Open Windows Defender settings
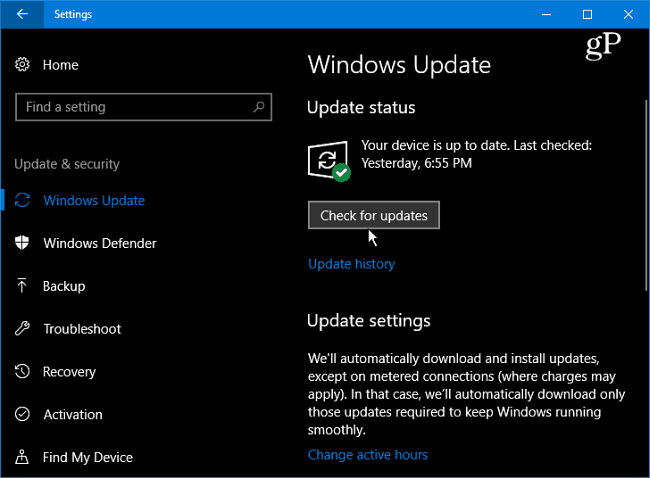Viewport: 650px width, 478px height. [100, 243]
